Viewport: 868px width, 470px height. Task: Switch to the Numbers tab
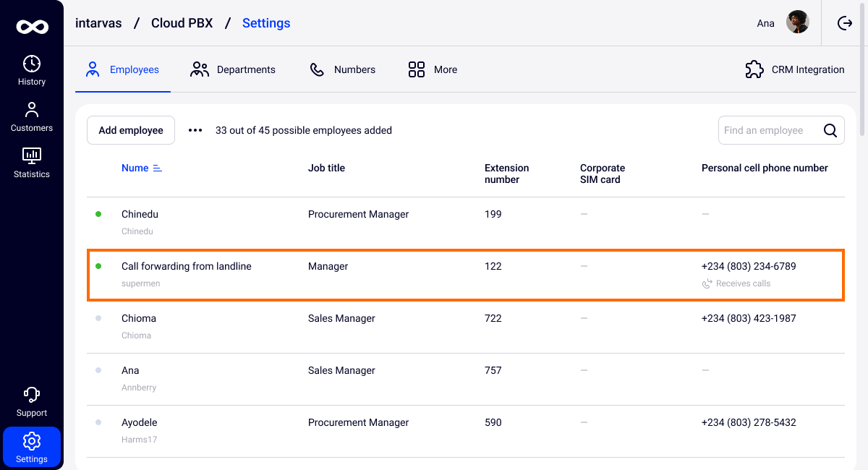point(343,69)
